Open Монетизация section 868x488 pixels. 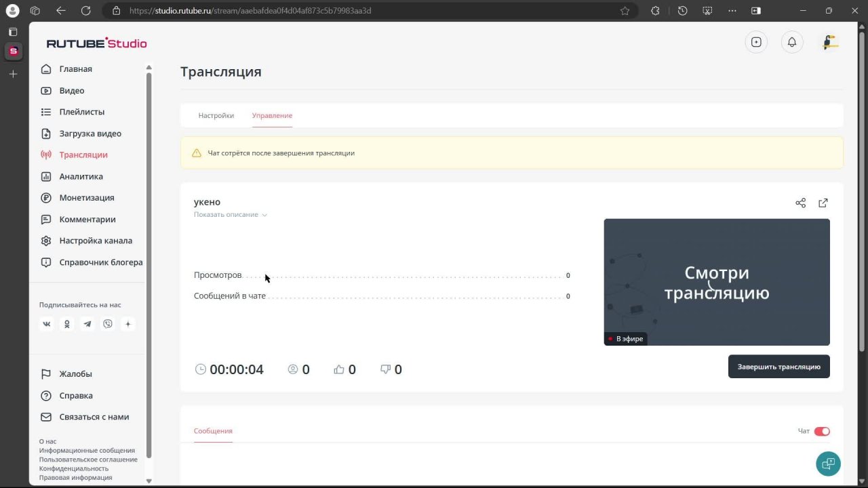86,198
